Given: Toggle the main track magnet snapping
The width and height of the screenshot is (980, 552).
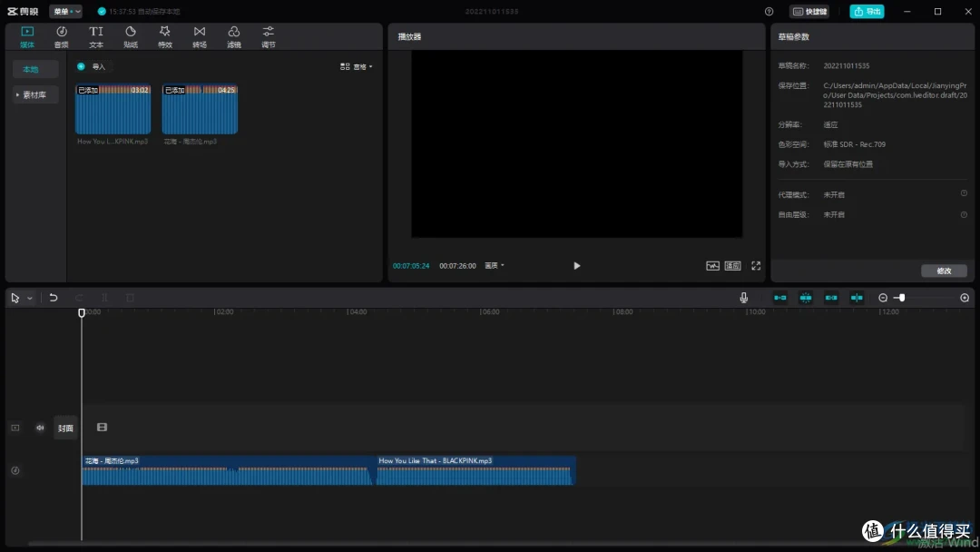Looking at the screenshot, I should [x=780, y=298].
